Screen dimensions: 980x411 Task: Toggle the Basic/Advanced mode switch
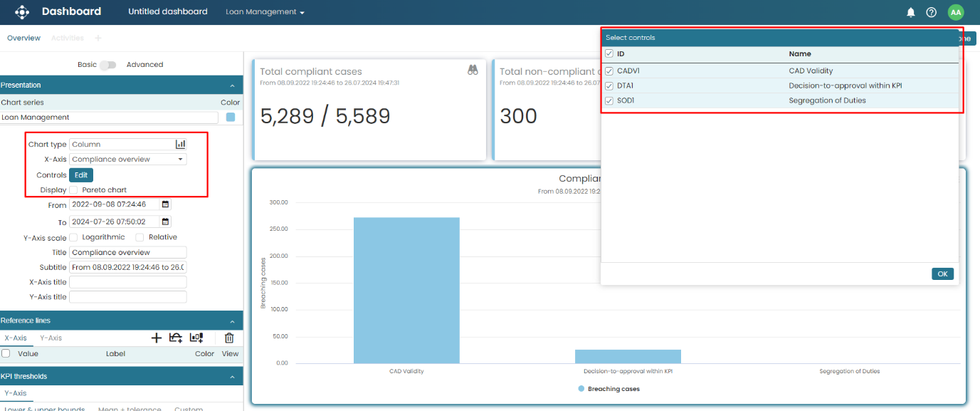pos(107,65)
